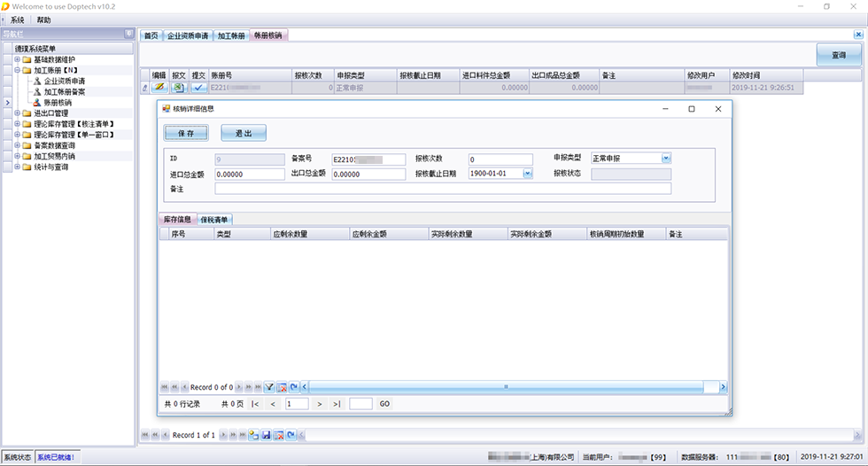Open the 系统 menu
Viewport: 868px width, 466px height.
(x=17, y=19)
